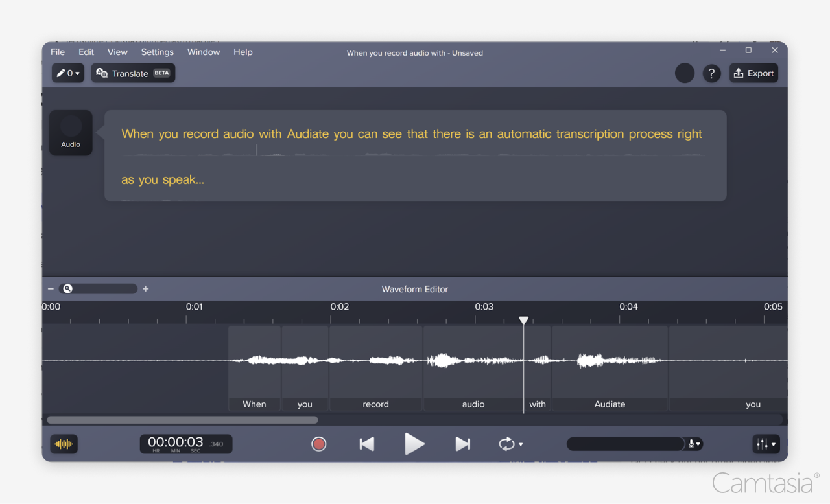Click the playhead marker on the ruler
The width and height of the screenshot is (830, 504).
pyautogui.click(x=524, y=321)
